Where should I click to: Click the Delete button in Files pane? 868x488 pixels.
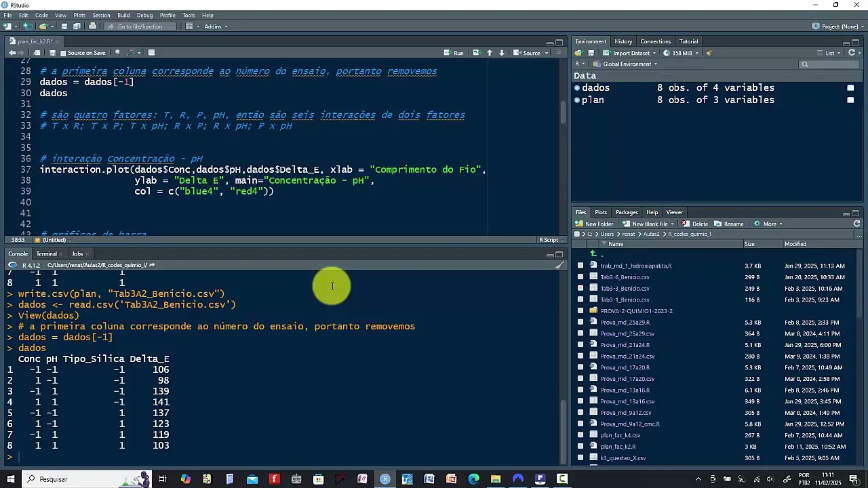click(695, 224)
